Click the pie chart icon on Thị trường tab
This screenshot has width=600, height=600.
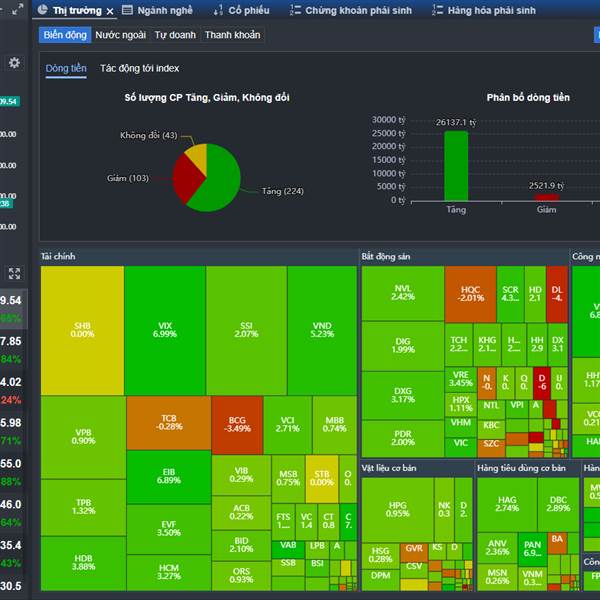pyautogui.click(x=42, y=10)
